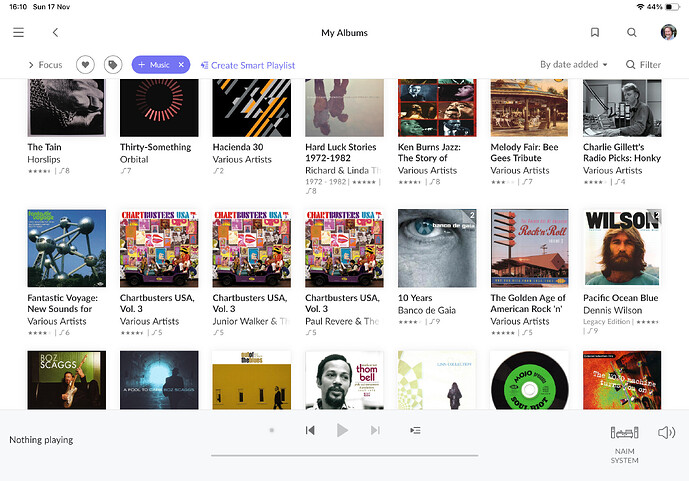This screenshot has height=481, width=689.
Task: Open Ken Burns Jazz album cover
Action: click(x=437, y=108)
